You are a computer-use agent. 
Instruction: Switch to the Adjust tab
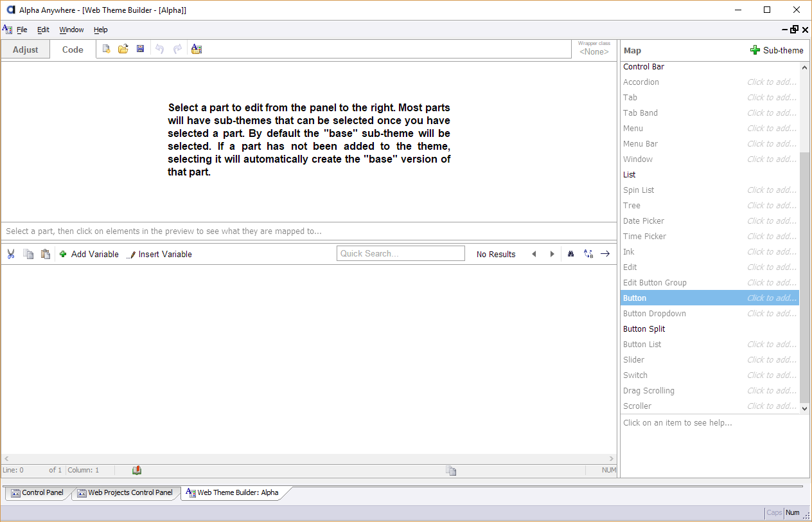(26, 50)
